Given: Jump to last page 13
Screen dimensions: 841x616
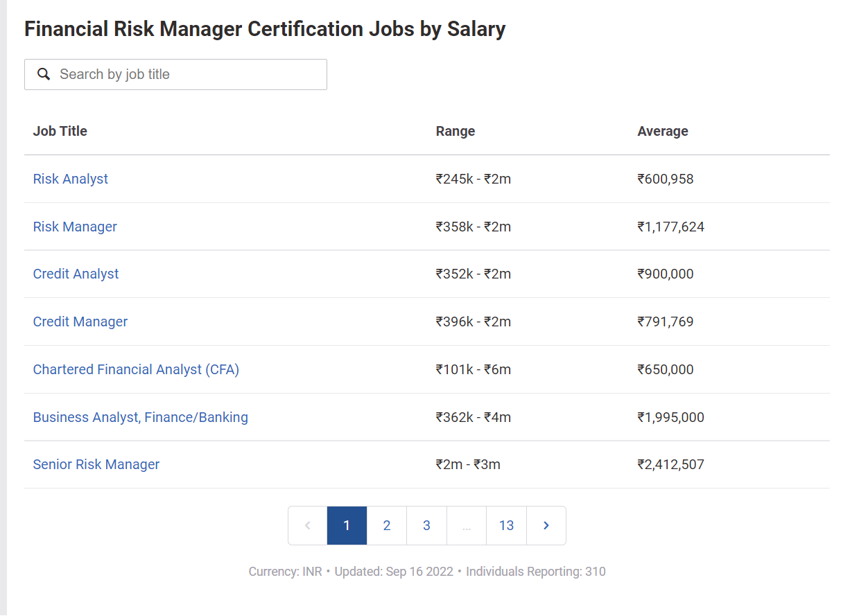Looking at the screenshot, I should pos(506,525).
